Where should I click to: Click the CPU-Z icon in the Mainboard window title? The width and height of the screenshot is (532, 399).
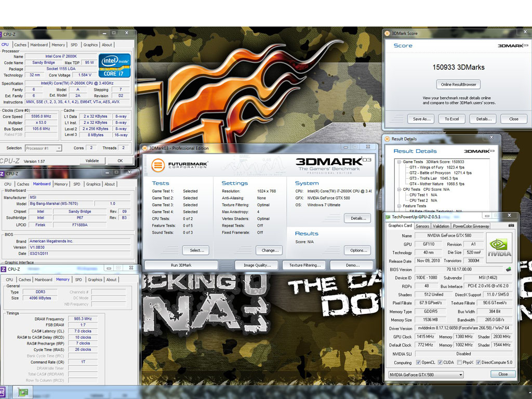[x=2, y=174]
